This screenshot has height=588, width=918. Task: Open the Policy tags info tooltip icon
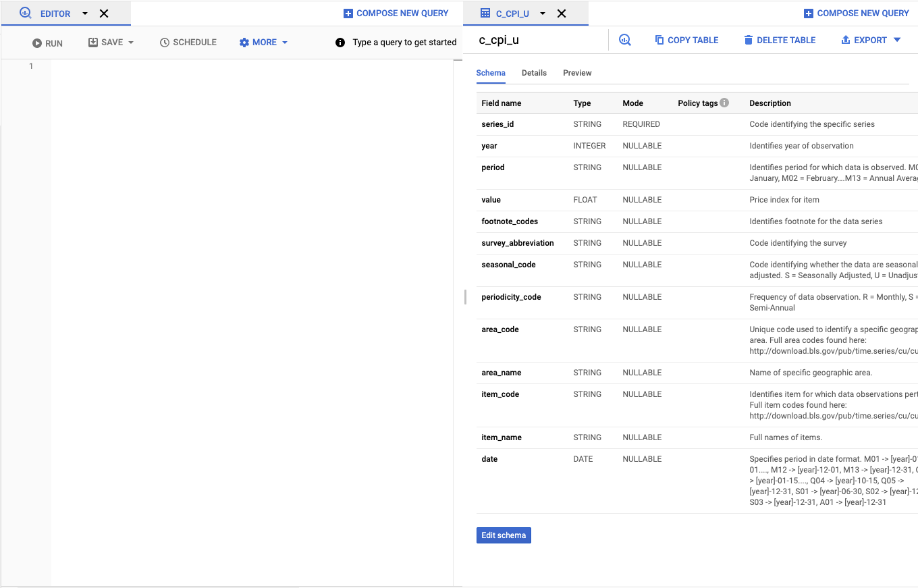724,103
